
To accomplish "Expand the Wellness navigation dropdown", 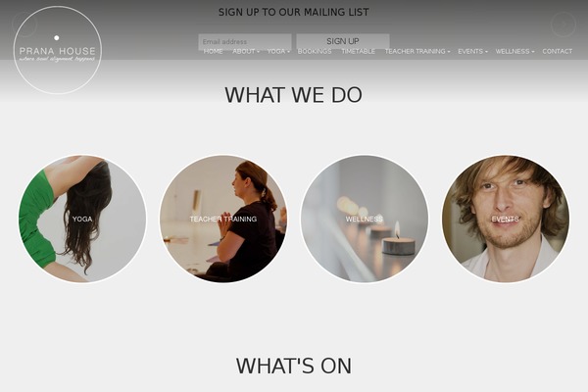I will tap(514, 51).
